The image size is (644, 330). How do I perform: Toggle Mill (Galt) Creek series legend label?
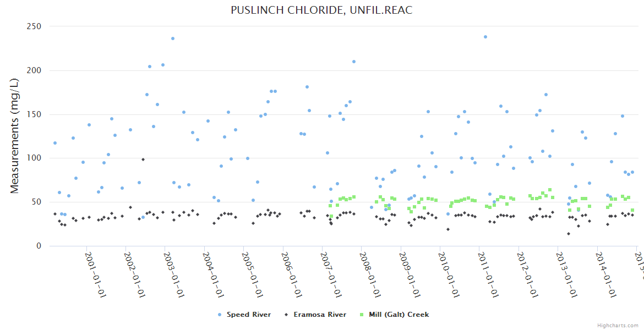399,315
